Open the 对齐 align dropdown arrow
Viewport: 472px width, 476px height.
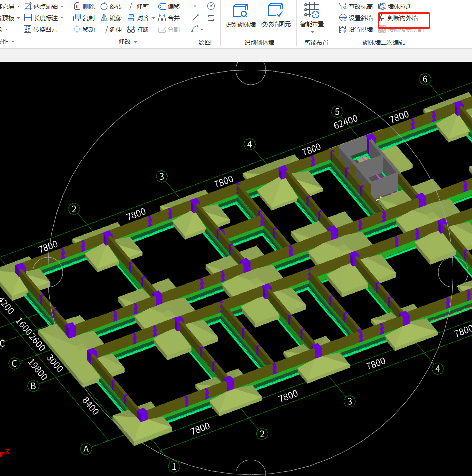pyautogui.click(x=153, y=18)
